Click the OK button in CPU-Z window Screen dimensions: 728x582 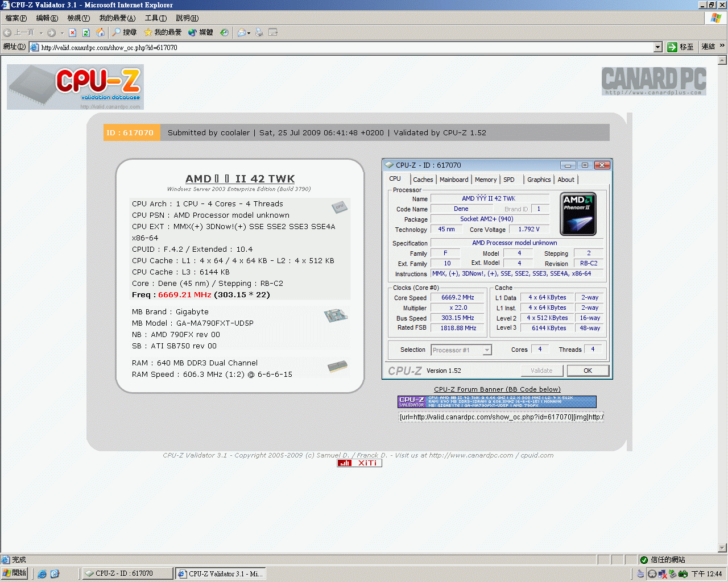tap(588, 371)
